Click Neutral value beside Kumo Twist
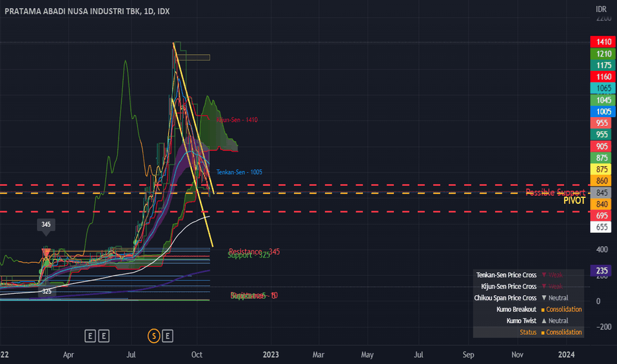This screenshot has width=617, height=364. (558, 321)
